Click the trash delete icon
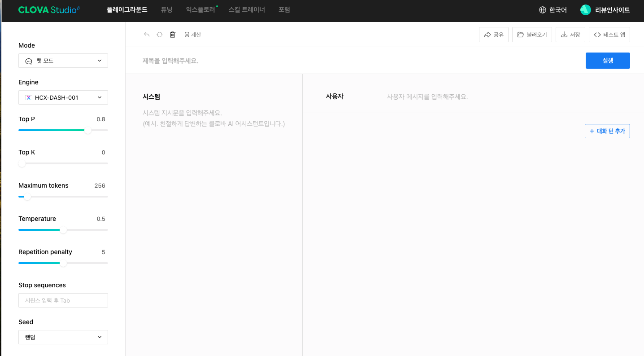 point(173,35)
